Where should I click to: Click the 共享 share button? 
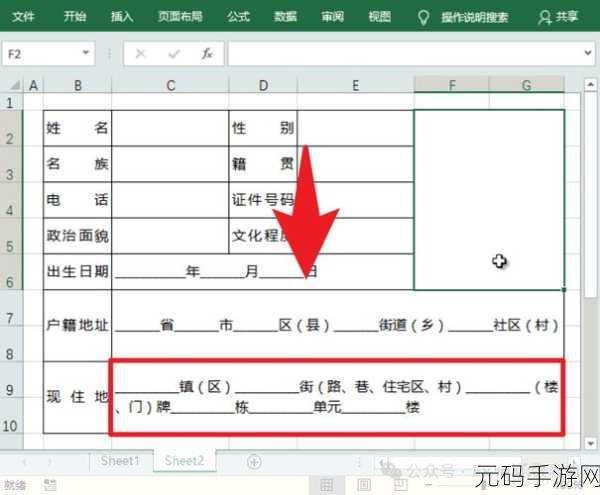click(558, 17)
